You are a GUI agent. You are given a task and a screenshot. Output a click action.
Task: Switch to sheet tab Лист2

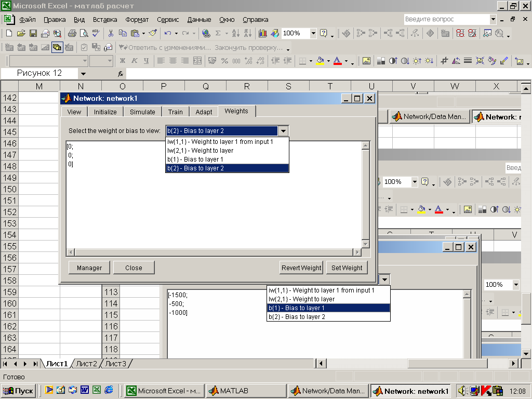point(86,364)
